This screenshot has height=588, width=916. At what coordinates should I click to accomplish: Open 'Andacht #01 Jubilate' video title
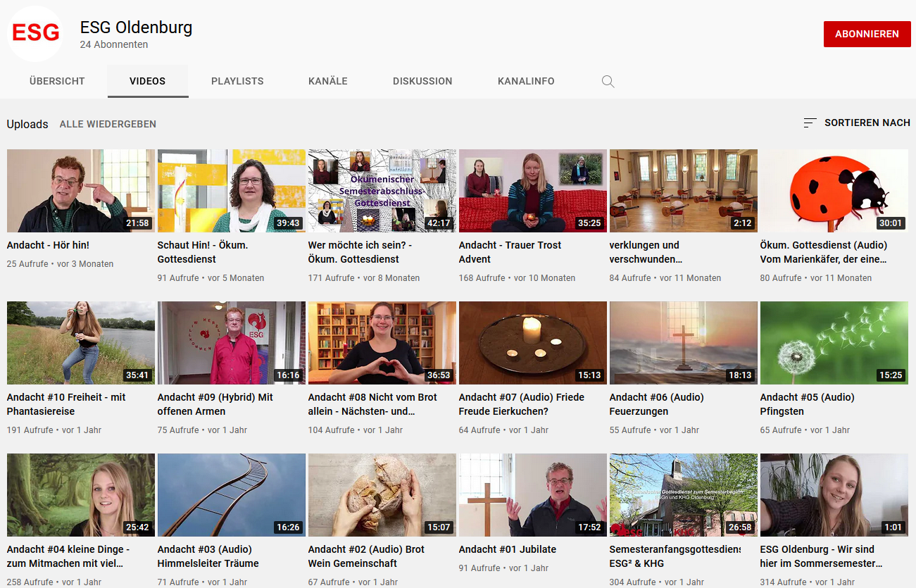(508, 549)
